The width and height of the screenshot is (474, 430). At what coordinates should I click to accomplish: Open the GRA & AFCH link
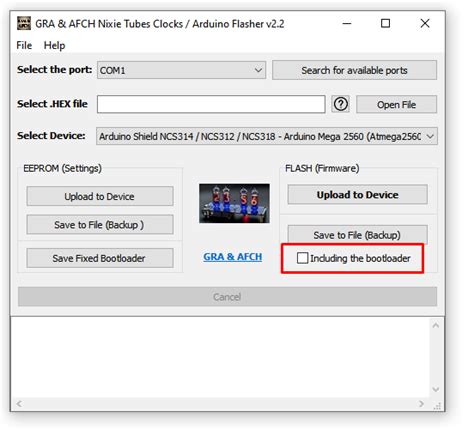click(233, 257)
